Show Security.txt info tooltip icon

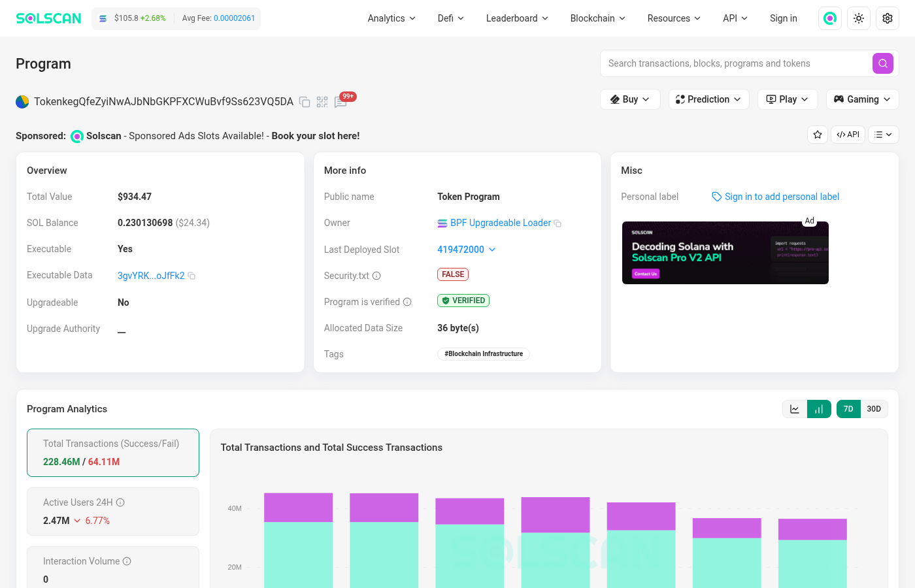coord(376,276)
